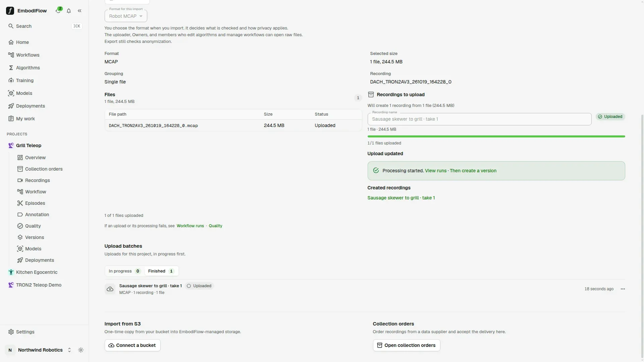This screenshot has width=644, height=362.
Task: Click the Quality link below files
Action: point(215,226)
